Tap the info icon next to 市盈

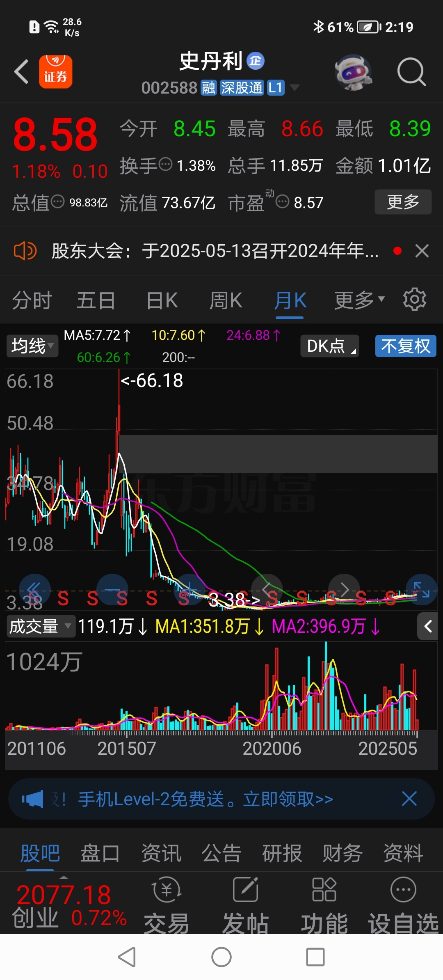click(x=282, y=201)
